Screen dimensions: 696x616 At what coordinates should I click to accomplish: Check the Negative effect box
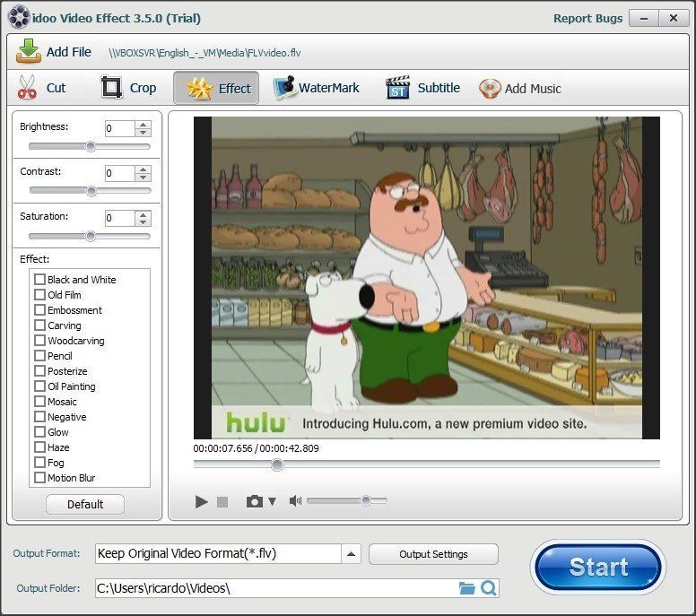(40, 417)
